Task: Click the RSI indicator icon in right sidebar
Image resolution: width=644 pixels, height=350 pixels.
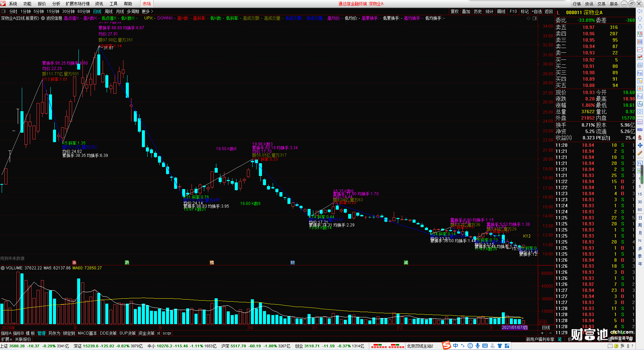Action: click(640, 130)
